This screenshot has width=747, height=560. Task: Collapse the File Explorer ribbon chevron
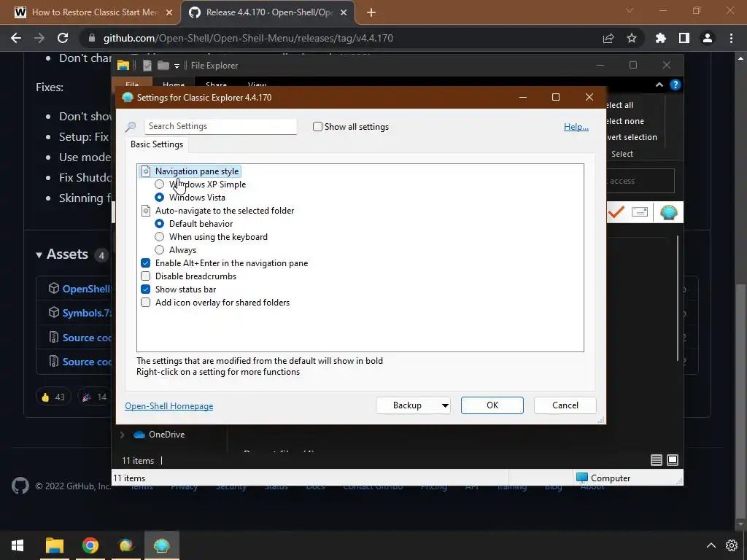coord(659,85)
